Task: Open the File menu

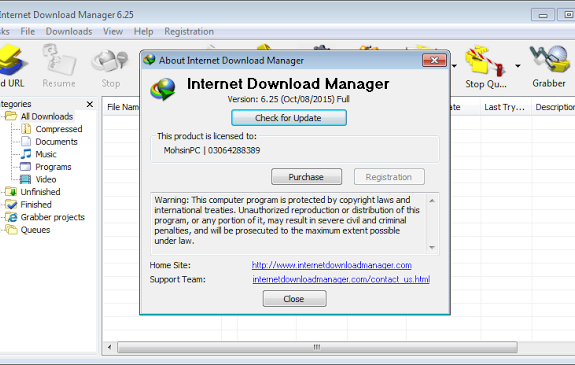Action: tap(28, 32)
